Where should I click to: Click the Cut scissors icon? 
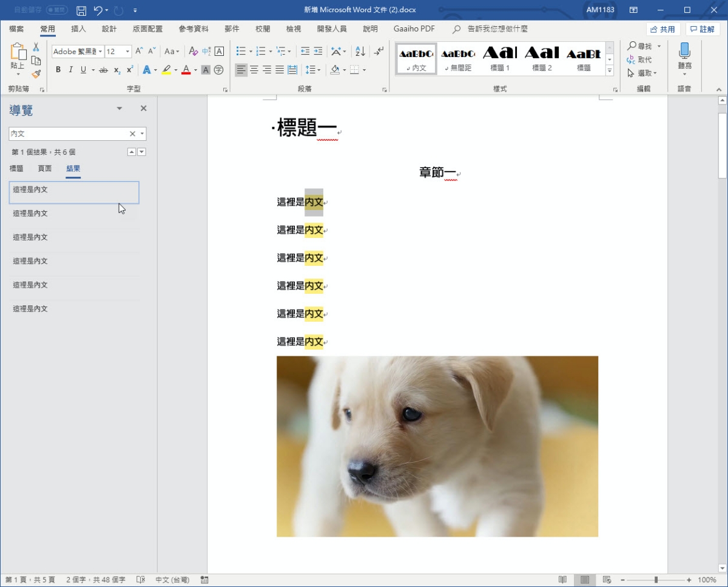(36, 47)
